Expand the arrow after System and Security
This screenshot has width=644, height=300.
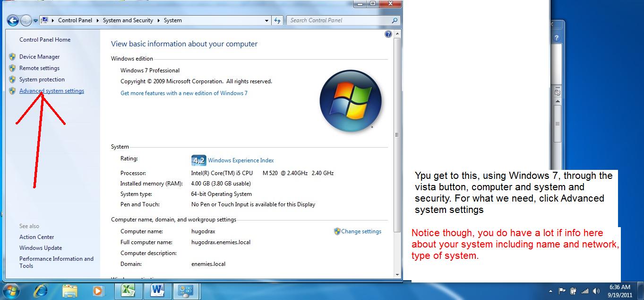point(158,20)
